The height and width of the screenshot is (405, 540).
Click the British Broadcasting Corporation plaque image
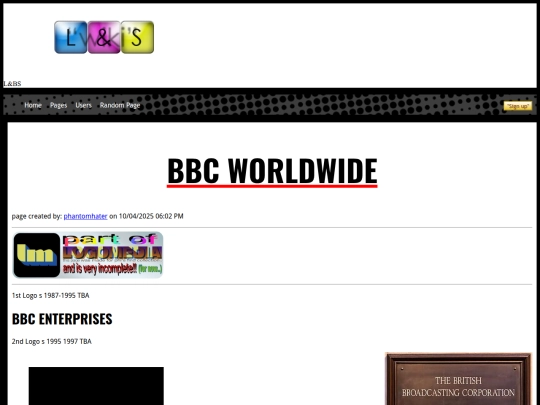point(458,379)
